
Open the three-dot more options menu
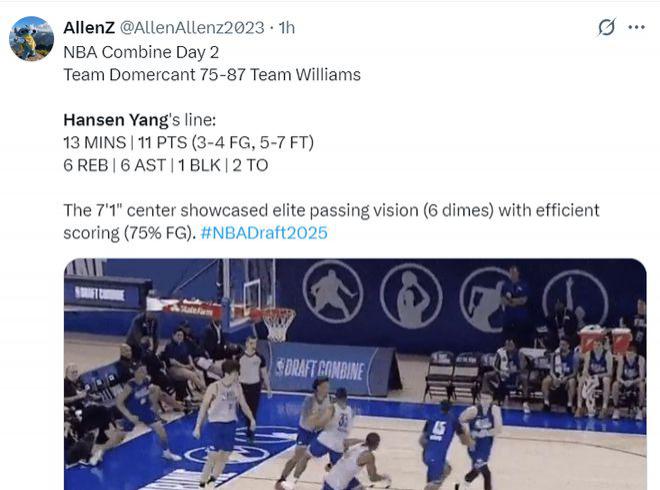tap(636, 27)
